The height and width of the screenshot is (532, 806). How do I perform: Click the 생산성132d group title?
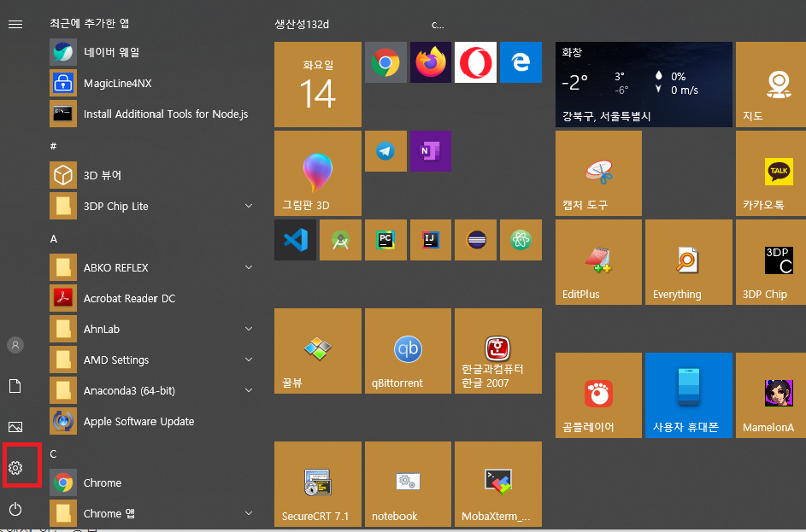tap(302, 24)
